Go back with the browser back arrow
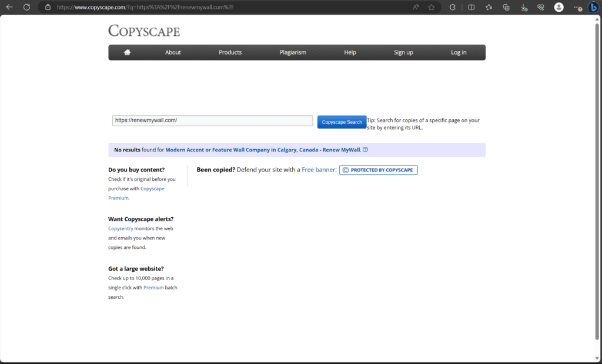The width and height of the screenshot is (602, 364). [9, 7]
